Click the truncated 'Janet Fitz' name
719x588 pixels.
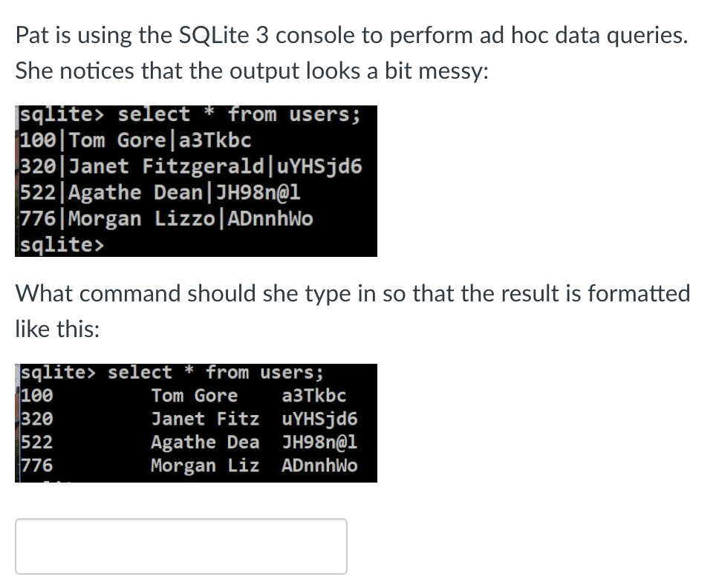click(205, 419)
